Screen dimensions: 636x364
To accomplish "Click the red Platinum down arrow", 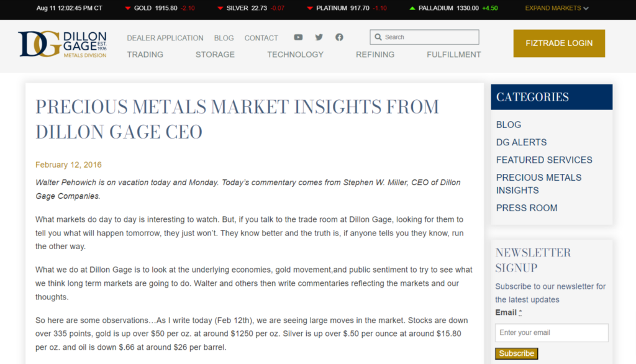I will click(310, 8).
